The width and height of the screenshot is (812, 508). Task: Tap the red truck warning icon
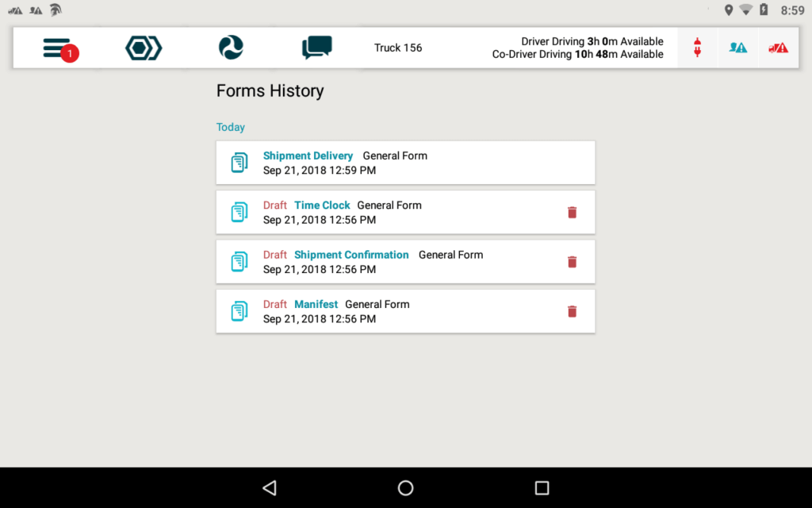[778, 48]
